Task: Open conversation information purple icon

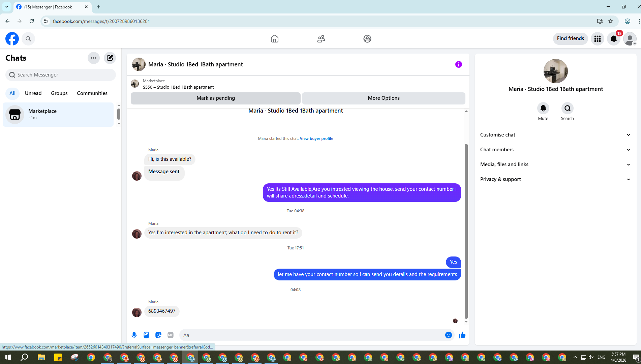Action: click(459, 64)
